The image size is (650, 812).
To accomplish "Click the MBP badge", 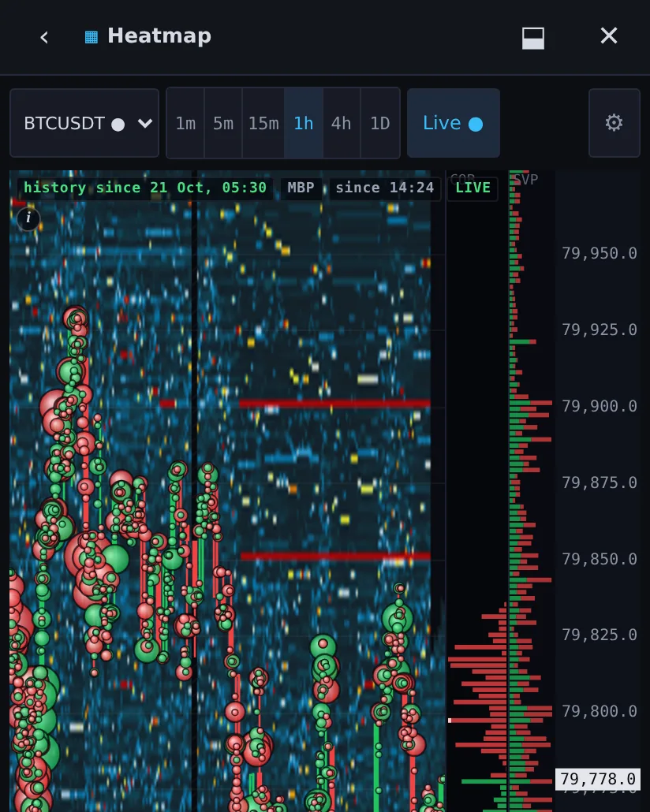I will click(x=301, y=188).
